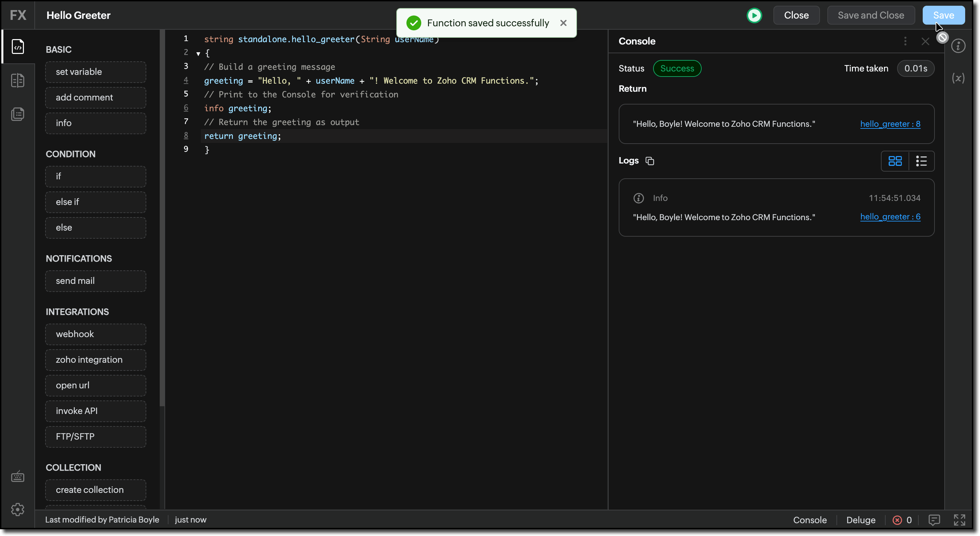
Task: Open the variables (x) icon on right rail
Action: [x=958, y=79]
